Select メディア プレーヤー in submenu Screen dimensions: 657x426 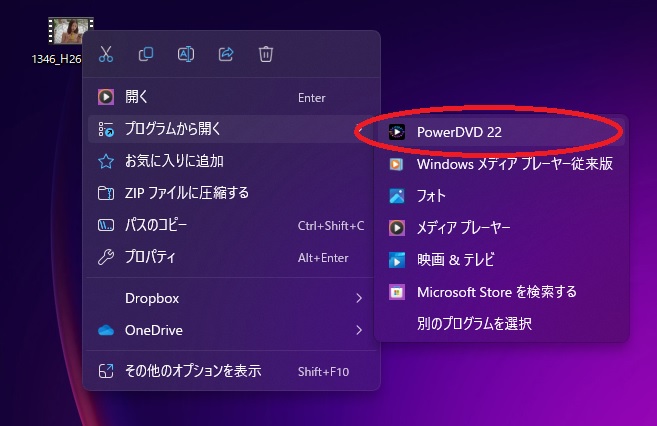pos(501,227)
